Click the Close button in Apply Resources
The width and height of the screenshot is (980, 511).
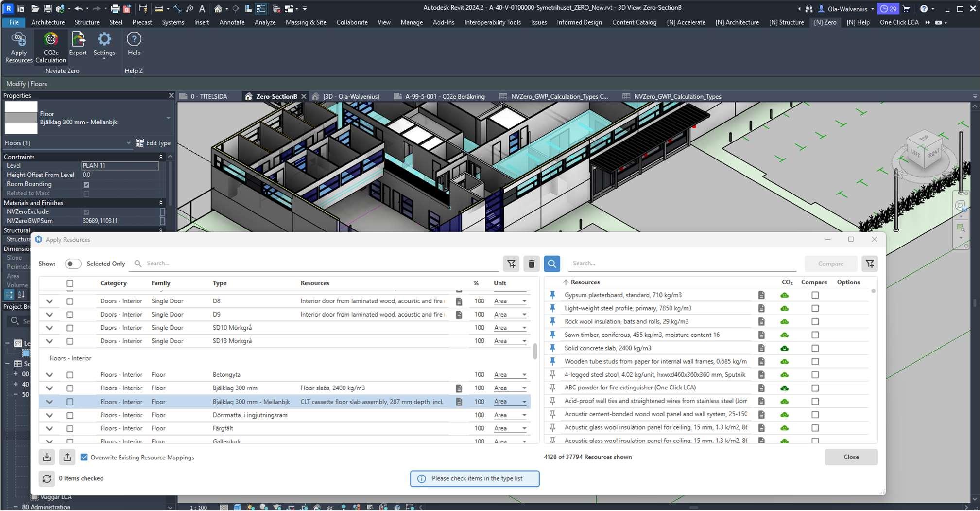(851, 457)
